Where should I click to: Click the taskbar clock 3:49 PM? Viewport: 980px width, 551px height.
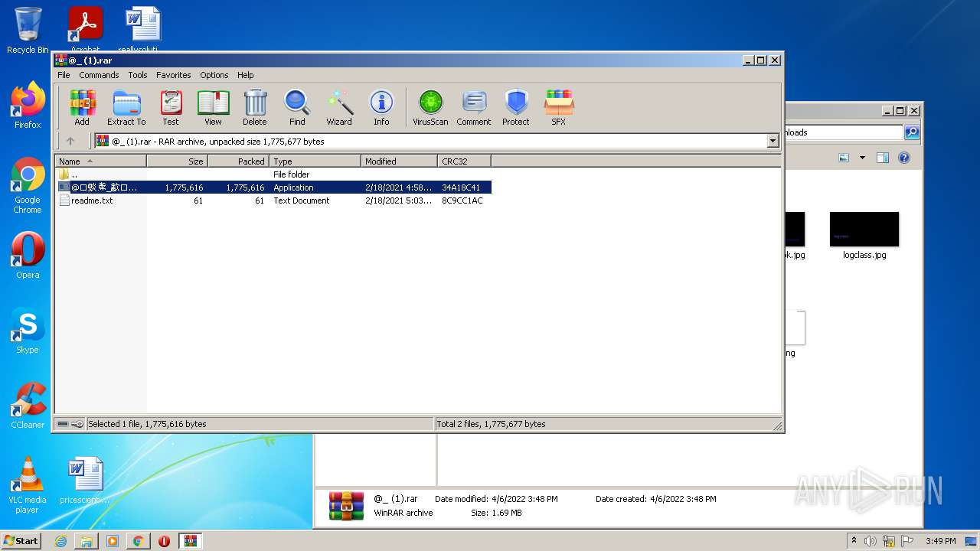[x=940, y=541]
